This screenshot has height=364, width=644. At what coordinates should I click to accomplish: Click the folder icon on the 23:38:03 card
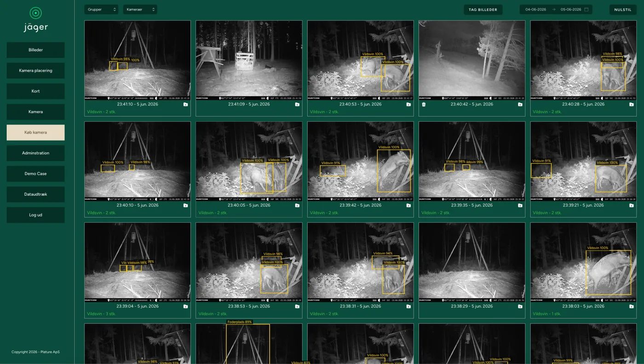pos(632,306)
